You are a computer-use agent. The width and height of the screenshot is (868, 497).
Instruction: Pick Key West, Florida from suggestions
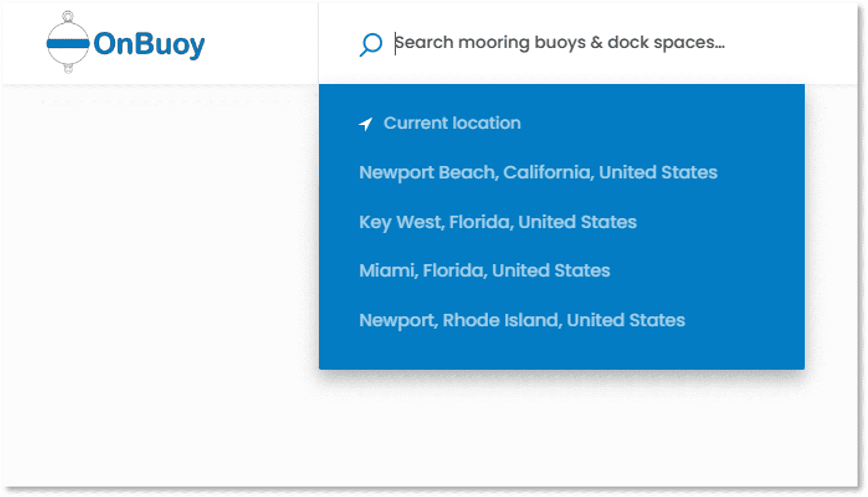pos(498,222)
